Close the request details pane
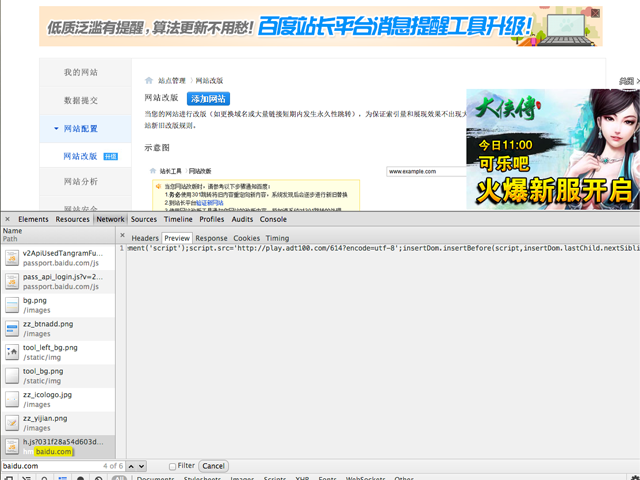This screenshot has height=480, width=640. (123, 238)
